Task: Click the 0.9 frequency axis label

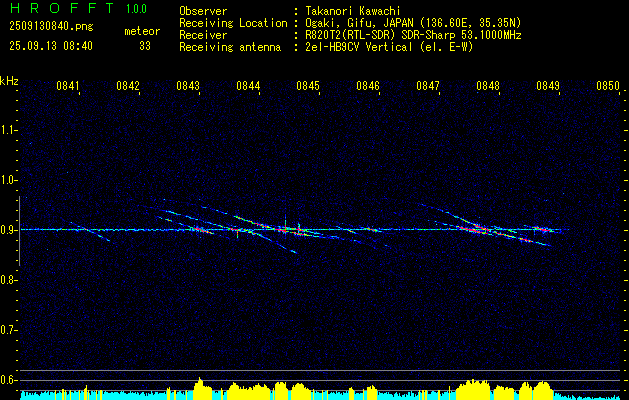Action: click(8, 230)
